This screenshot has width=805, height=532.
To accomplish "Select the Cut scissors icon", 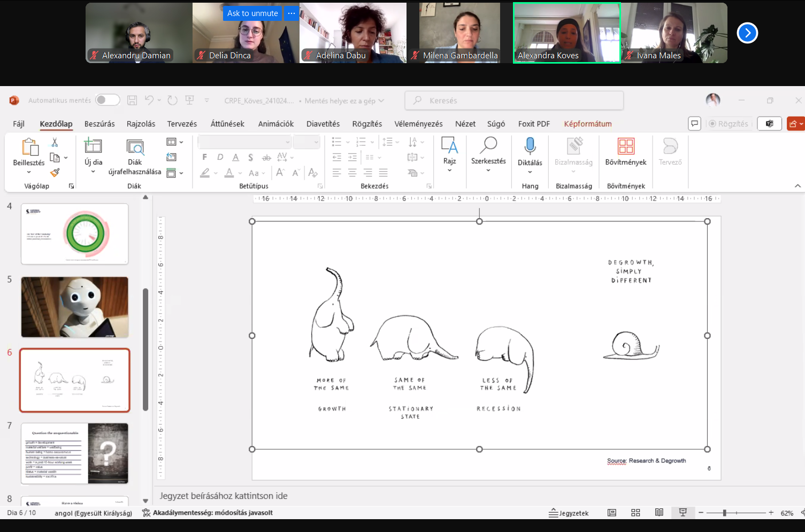I will pyautogui.click(x=55, y=142).
